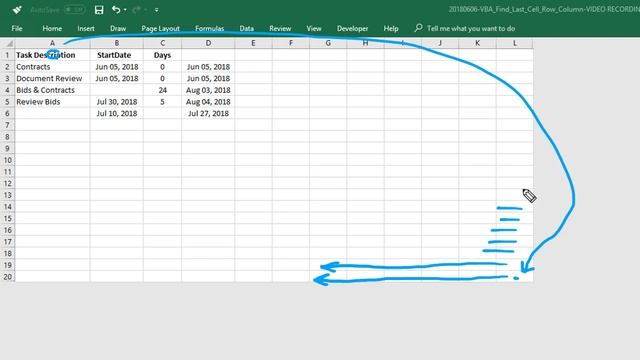Click the 'Aug 03, 2018' cell

[x=208, y=90]
